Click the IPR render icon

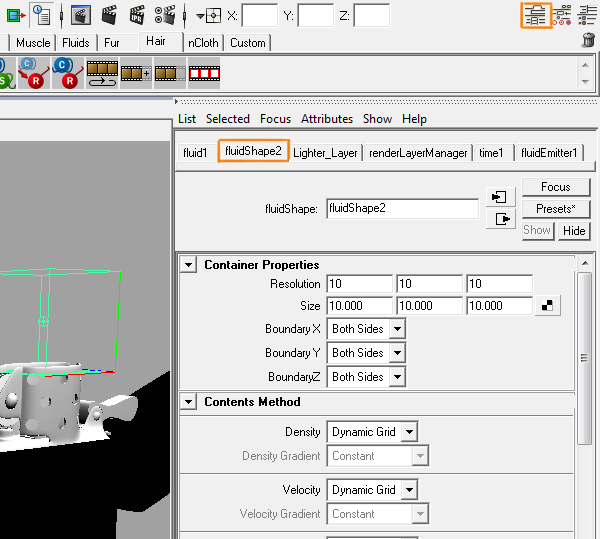point(137,15)
